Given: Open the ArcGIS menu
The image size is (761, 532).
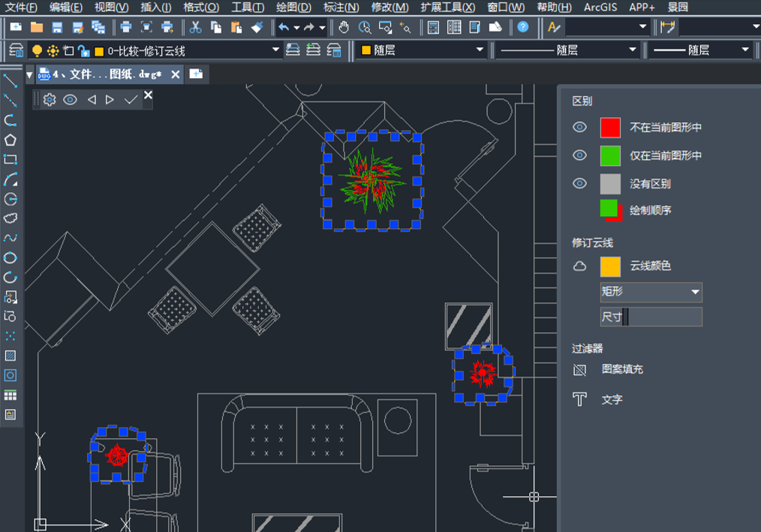Looking at the screenshot, I should (600, 8).
